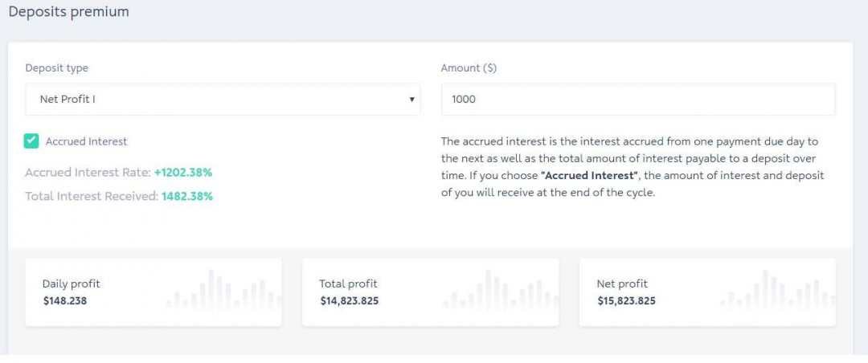868x363 pixels.
Task: Click the $14,823.825 total profit amount
Action: (349, 301)
